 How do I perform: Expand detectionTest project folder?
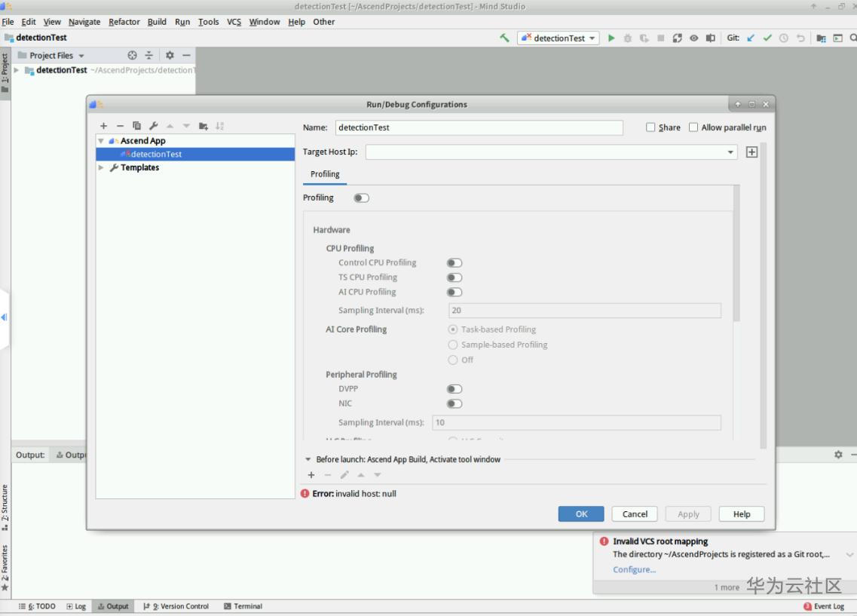point(17,70)
